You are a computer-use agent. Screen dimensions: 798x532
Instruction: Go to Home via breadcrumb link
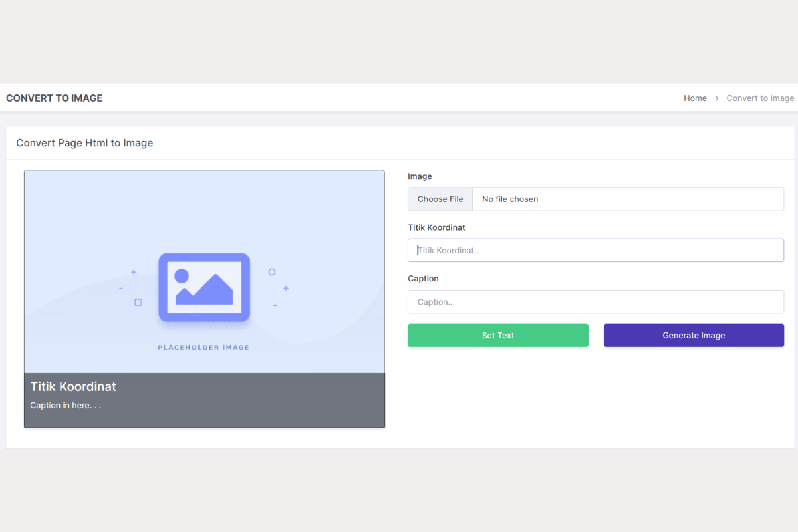(695, 98)
